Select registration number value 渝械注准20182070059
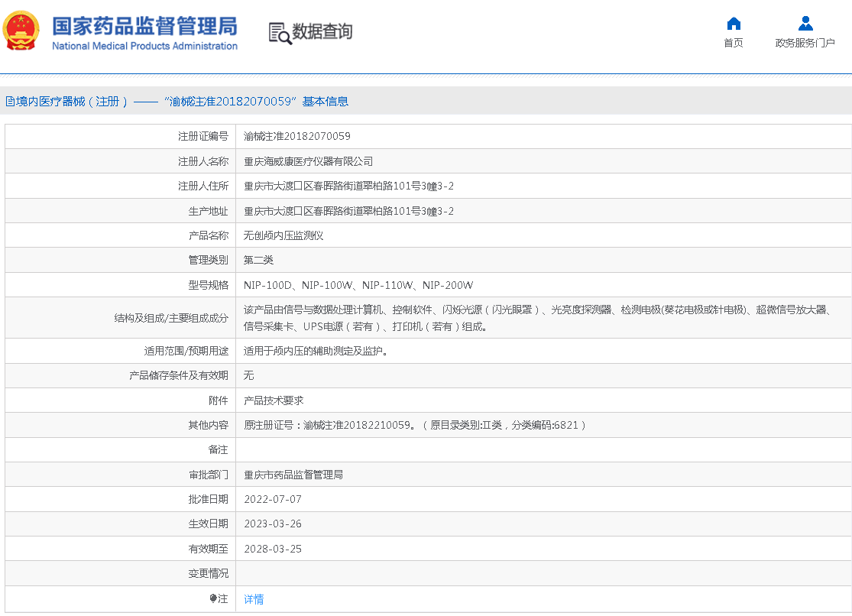 pyautogui.click(x=297, y=137)
